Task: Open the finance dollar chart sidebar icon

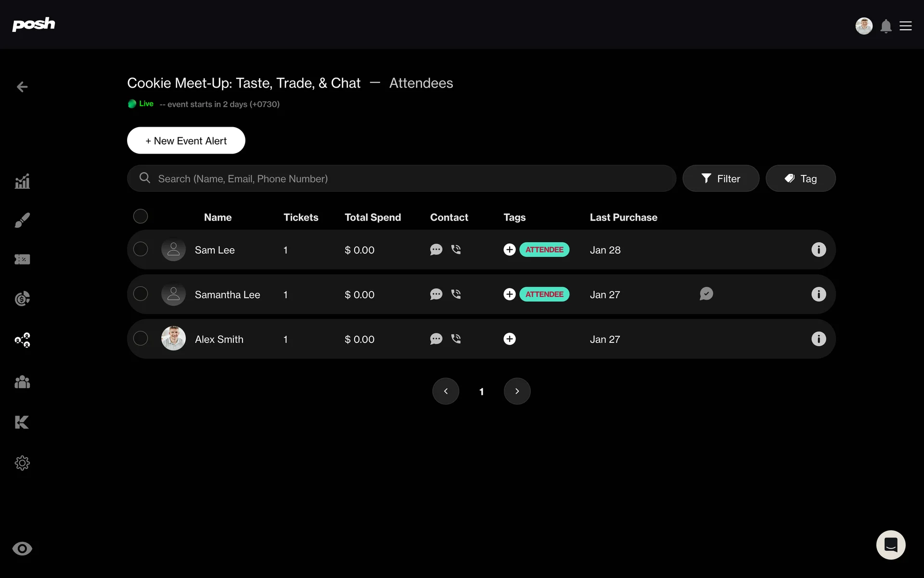Action: [x=22, y=299]
